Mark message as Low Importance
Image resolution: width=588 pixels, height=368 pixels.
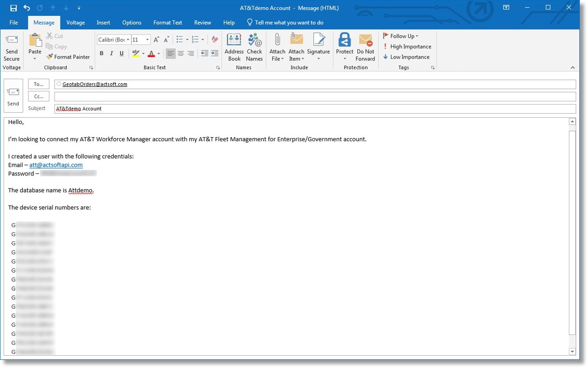[407, 57]
